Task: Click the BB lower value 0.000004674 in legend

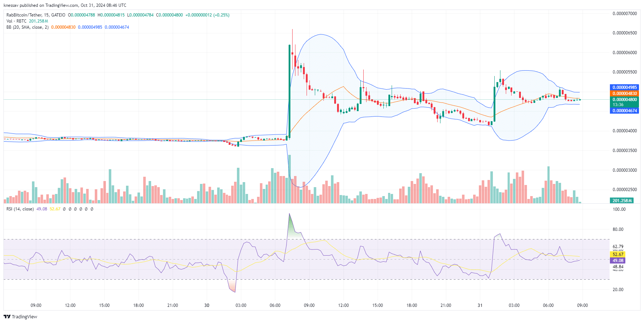Action: point(117,27)
